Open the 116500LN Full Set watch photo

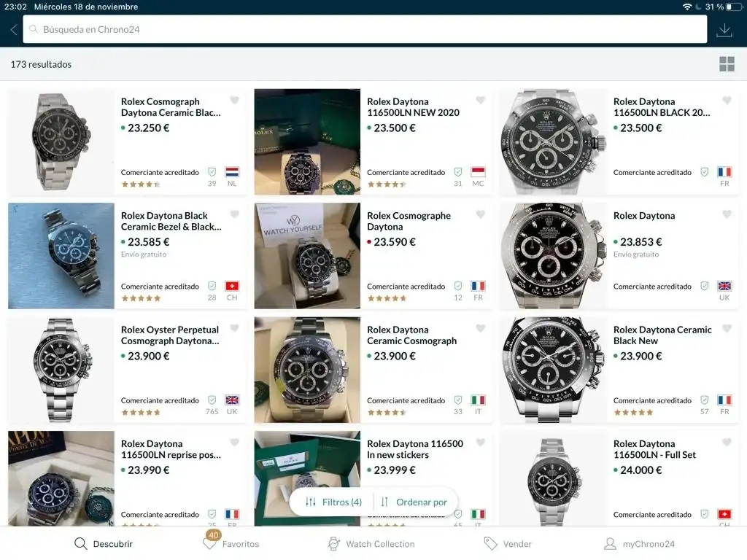554,478
